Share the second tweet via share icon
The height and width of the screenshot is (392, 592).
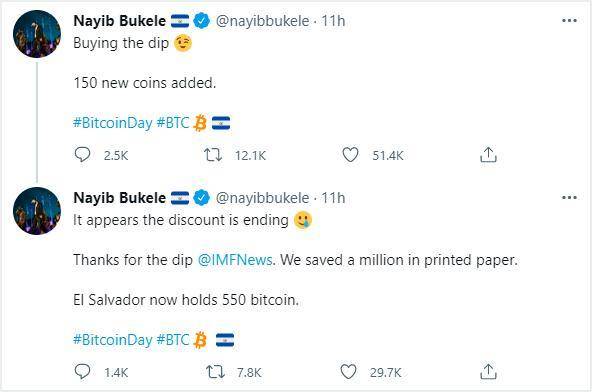click(x=488, y=372)
